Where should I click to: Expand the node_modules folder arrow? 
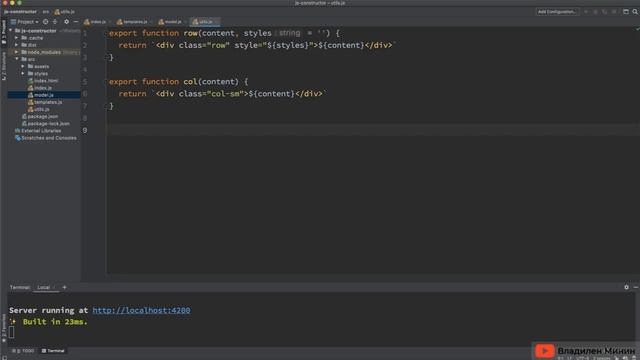17,52
